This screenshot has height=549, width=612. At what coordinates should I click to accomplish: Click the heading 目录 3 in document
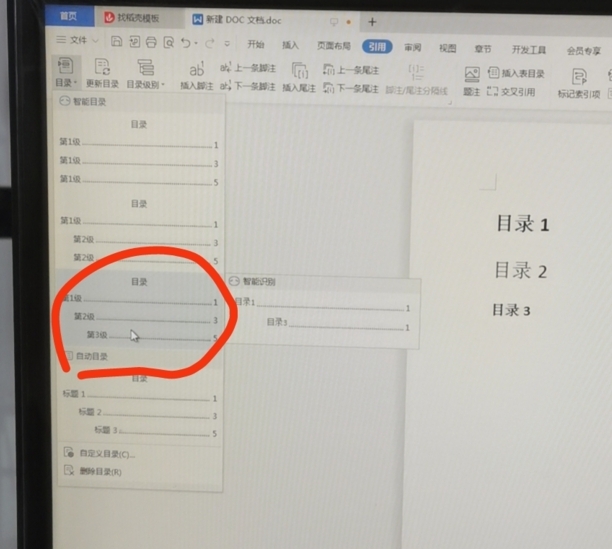tap(511, 311)
